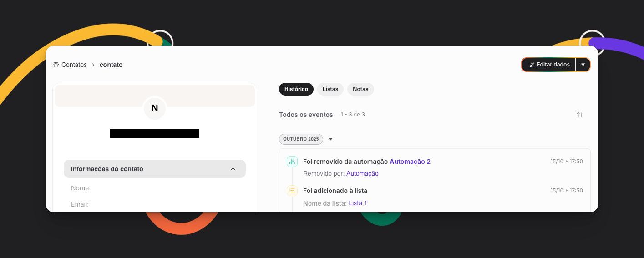Click the blacked-out contact name bar
The image size is (644, 258).
point(155,133)
